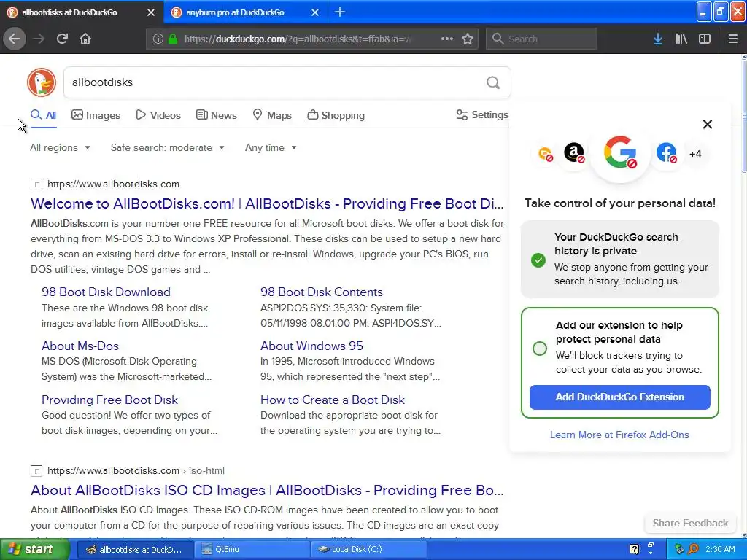Open Providing Free Boot Disk link
Viewport: 747px width, 560px height.
[x=109, y=400]
